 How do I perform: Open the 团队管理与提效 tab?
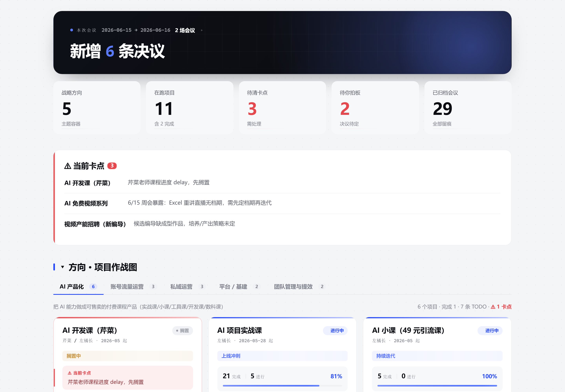click(x=300, y=287)
